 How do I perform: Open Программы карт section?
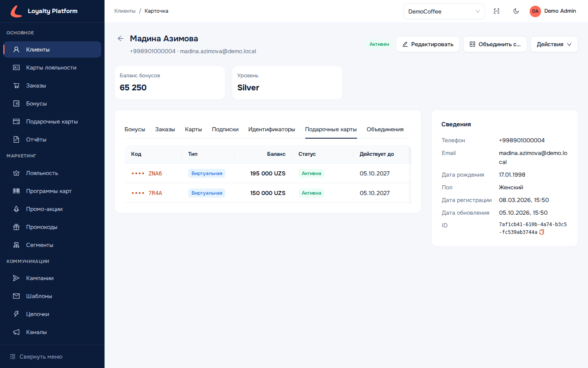coord(52,191)
